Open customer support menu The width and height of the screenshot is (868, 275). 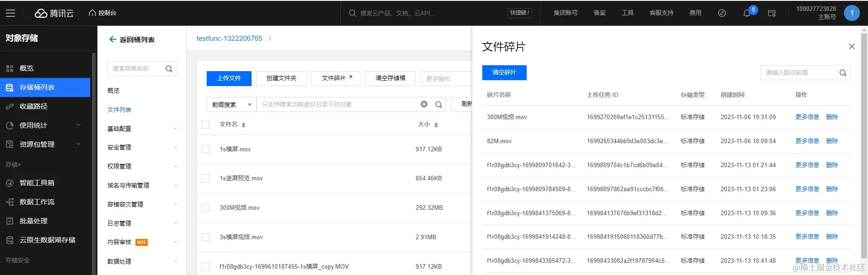click(x=661, y=13)
